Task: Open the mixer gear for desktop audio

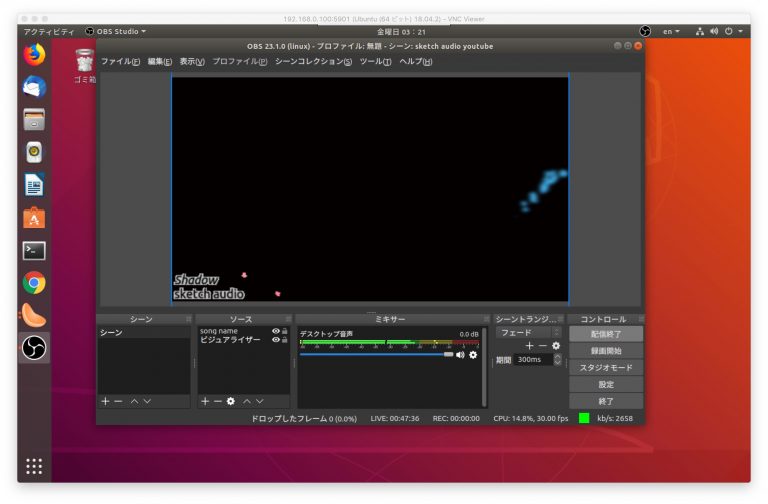Action: point(473,355)
